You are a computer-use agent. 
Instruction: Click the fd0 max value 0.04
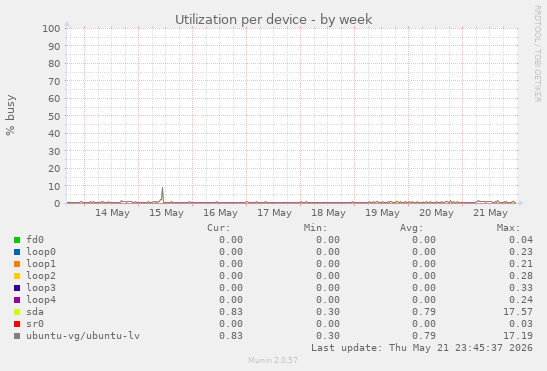520,240
